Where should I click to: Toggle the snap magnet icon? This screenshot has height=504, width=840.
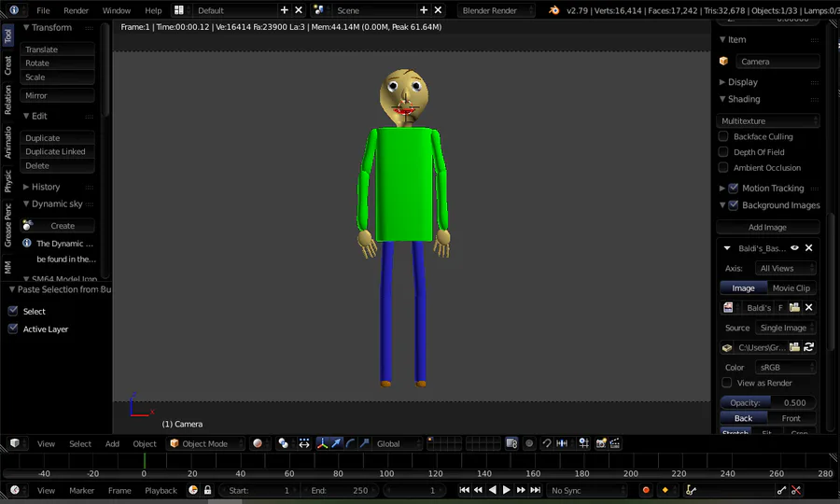546,443
